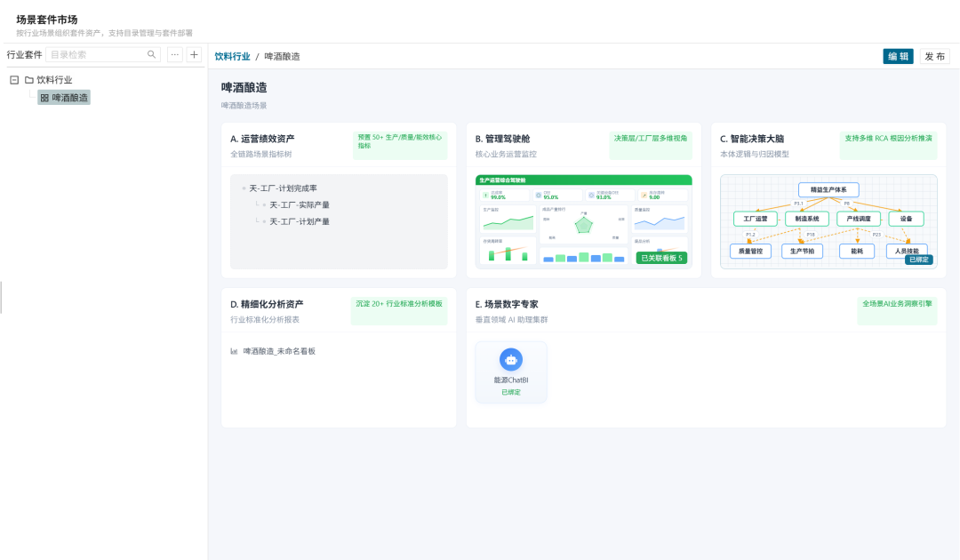Click the A. 运营绩效资产 card title
960x560 pixels.
click(x=262, y=139)
